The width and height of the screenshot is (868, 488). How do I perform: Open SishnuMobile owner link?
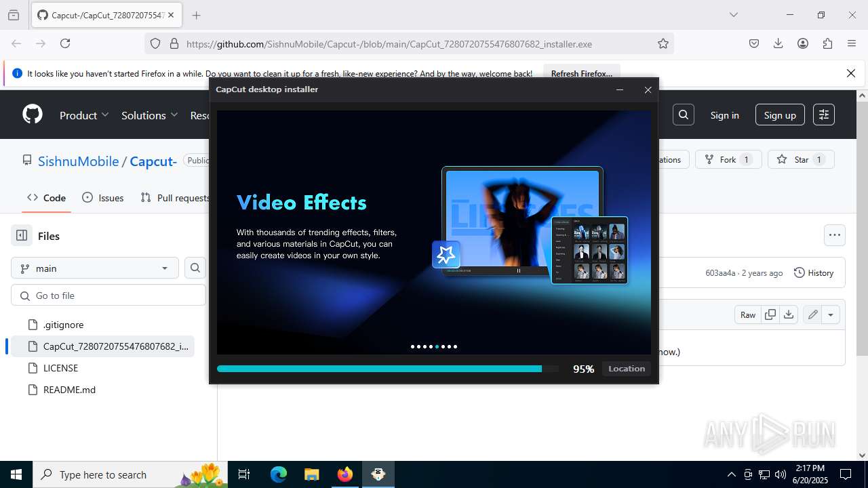pos(78,161)
